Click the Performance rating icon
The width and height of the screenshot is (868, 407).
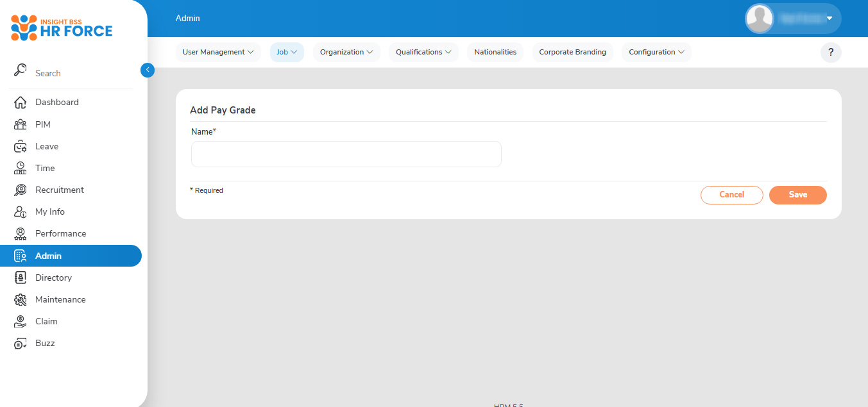[x=21, y=233]
